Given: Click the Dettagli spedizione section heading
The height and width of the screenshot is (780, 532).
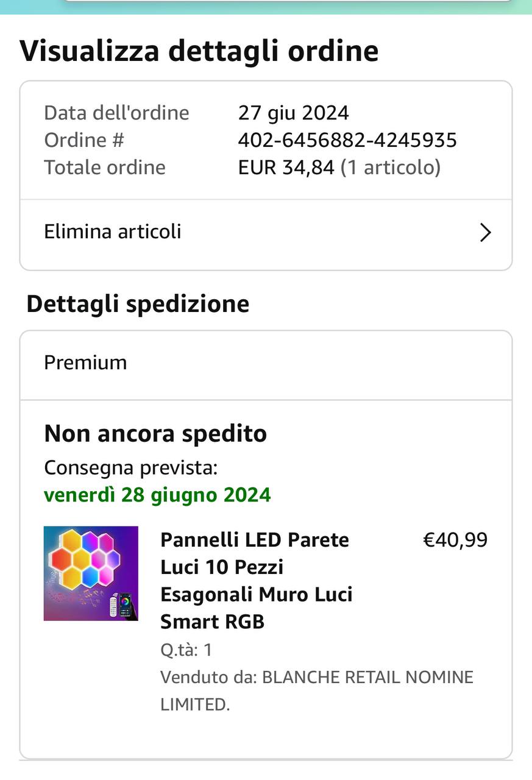Looking at the screenshot, I should (138, 303).
